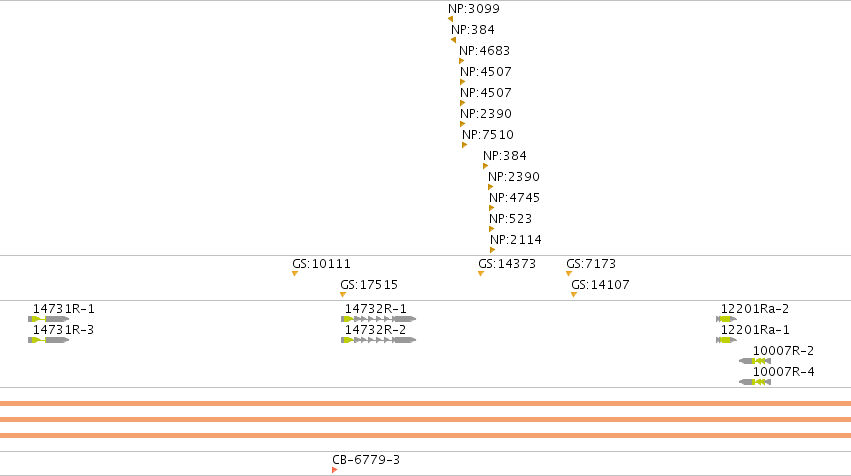Select the red CB-6779-3 arrow marker

coord(335,470)
